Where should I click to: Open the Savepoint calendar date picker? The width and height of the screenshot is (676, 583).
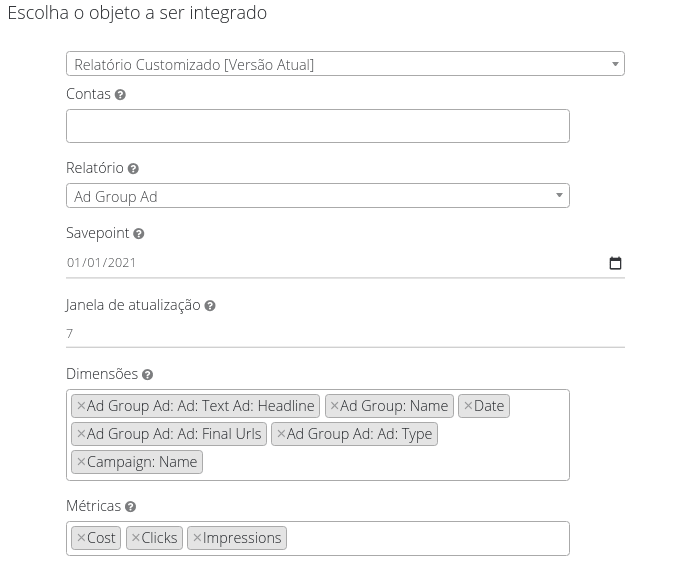[x=615, y=263]
